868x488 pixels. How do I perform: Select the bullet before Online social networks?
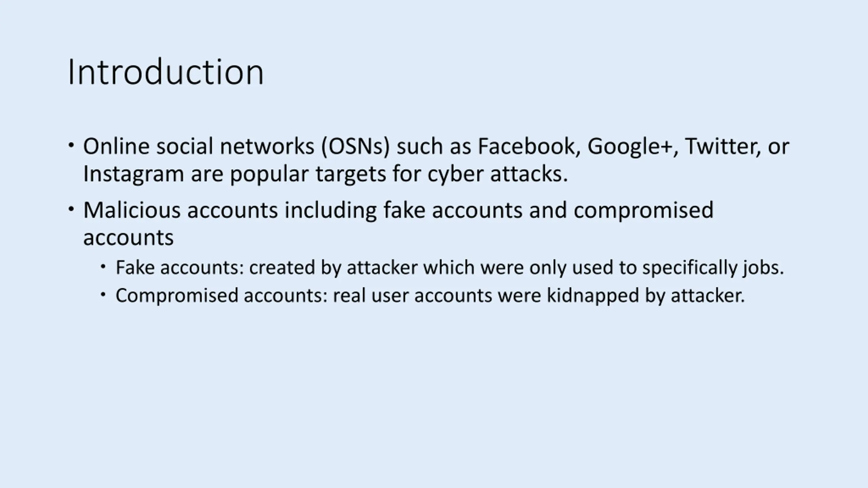click(71, 146)
